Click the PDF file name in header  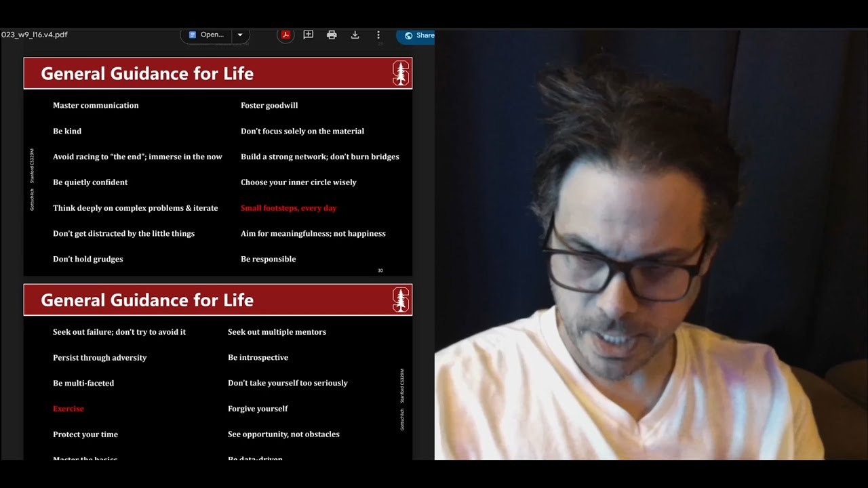coord(34,35)
